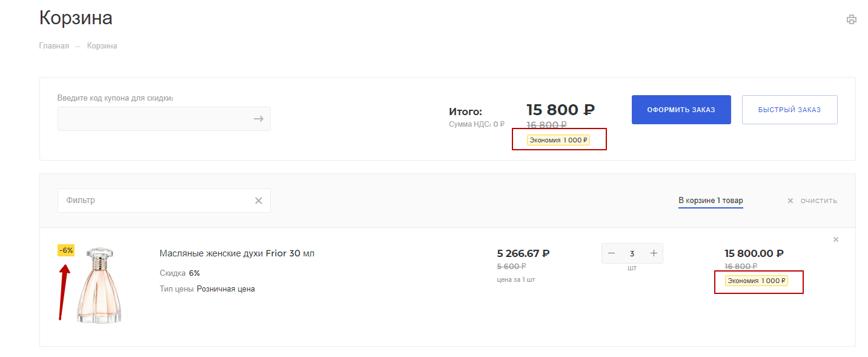Click the X icon beside Очистить

coord(790,201)
